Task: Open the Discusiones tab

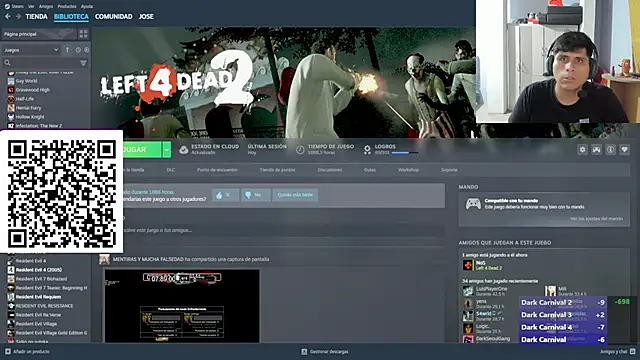Action: 330,170
